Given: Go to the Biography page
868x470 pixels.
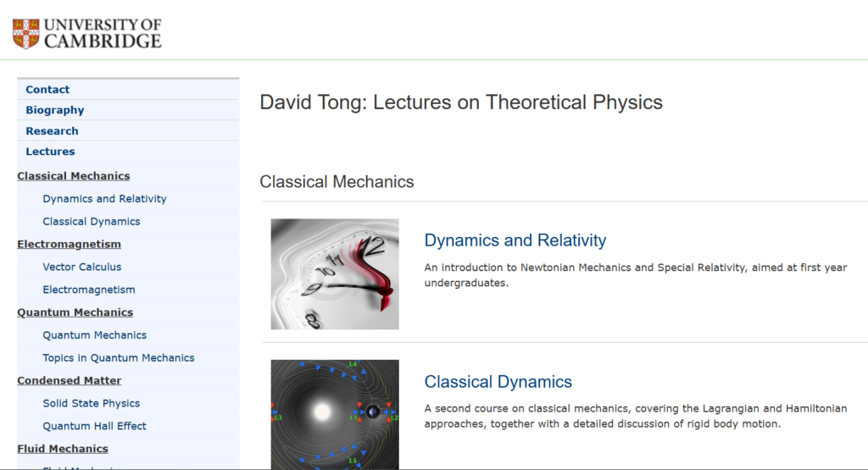Looking at the screenshot, I should click(55, 110).
